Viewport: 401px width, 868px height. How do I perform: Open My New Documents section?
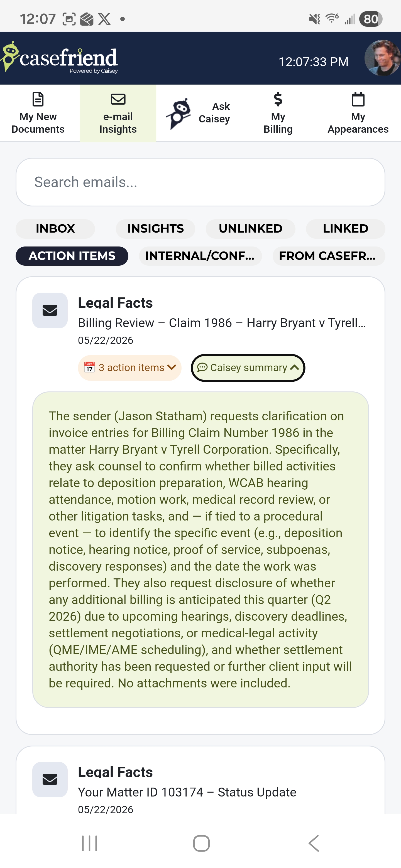(38, 113)
